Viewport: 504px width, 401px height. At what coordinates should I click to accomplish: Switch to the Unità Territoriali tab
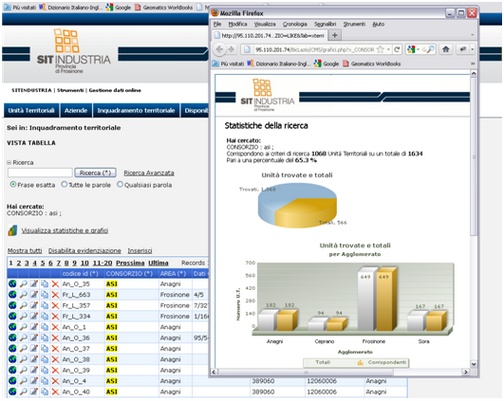(x=31, y=110)
